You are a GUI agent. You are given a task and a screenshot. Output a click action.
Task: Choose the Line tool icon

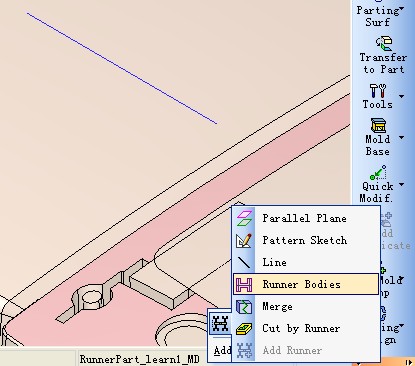[x=244, y=262]
